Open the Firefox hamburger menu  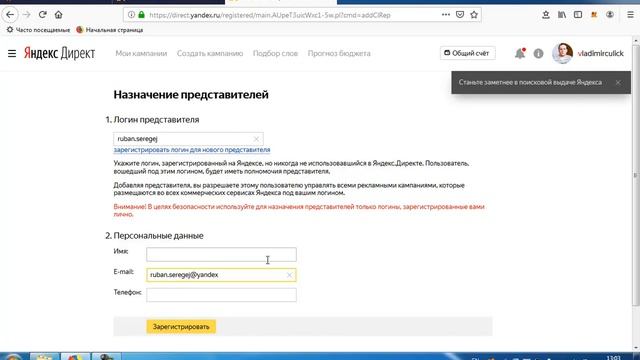630,15
